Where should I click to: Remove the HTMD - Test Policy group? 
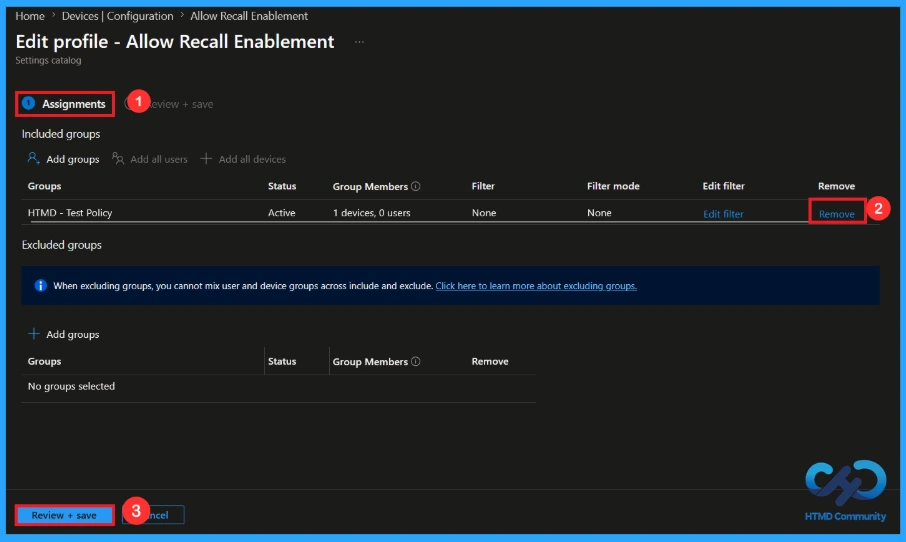point(837,214)
